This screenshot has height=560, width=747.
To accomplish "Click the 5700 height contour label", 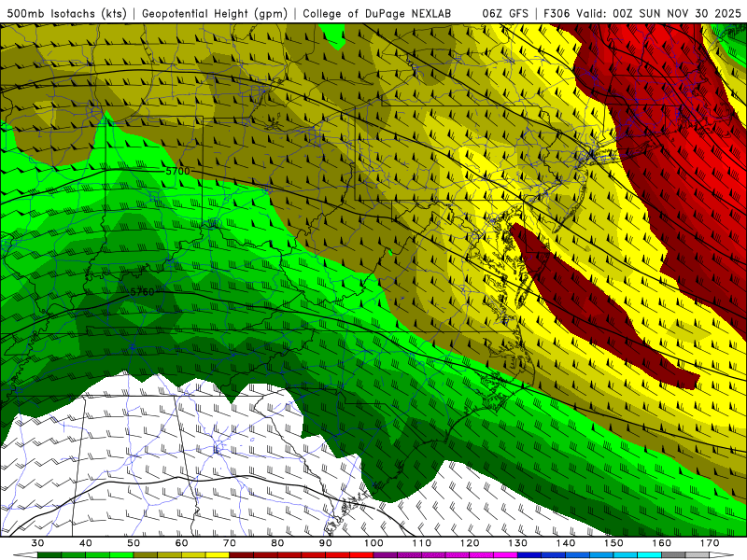I will point(177,171).
